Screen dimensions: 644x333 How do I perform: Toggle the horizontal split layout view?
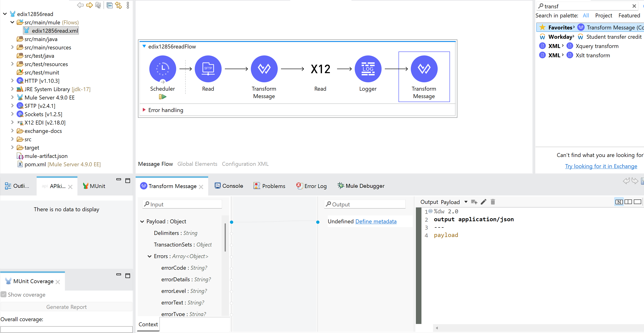[x=628, y=202]
